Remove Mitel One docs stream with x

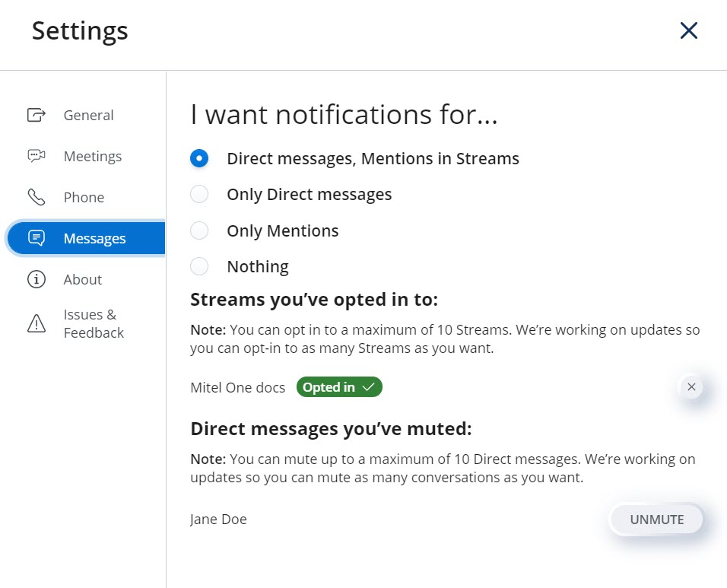690,387
